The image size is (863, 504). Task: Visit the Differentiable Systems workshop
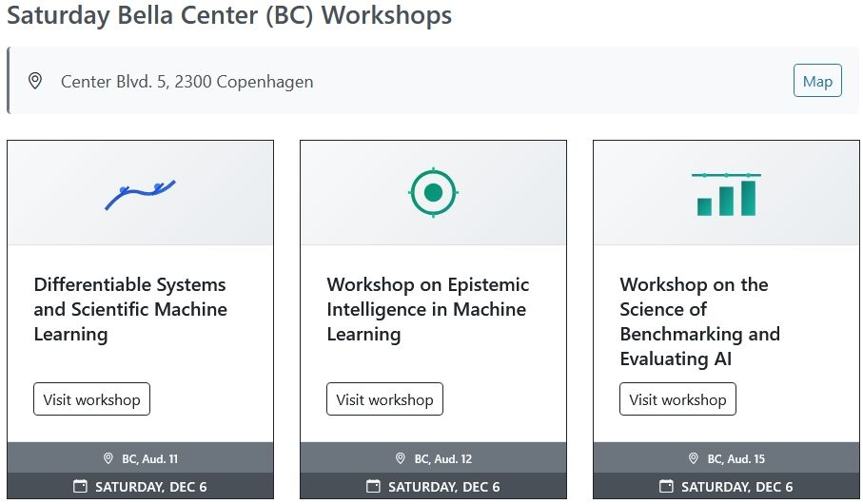91,399
